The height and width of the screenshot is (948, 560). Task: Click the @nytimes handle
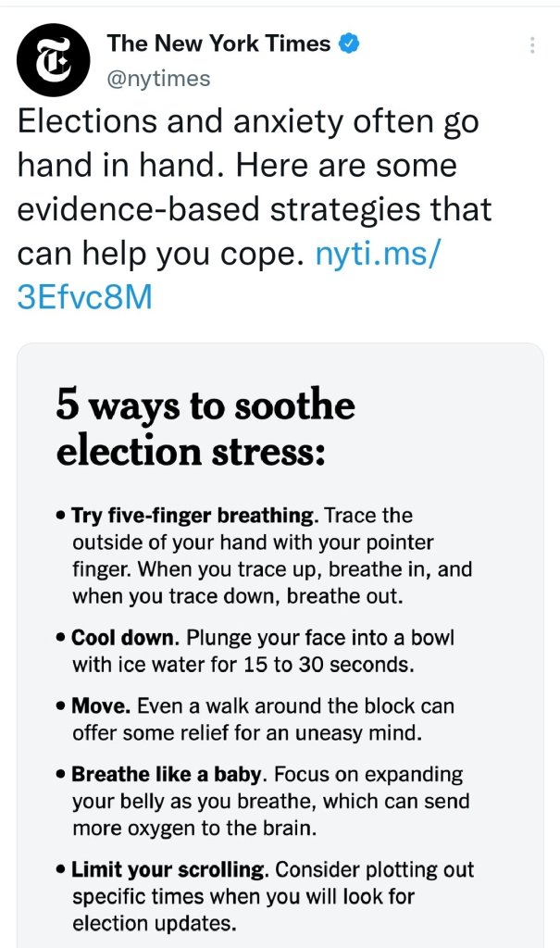pyautogui.click(x=158, y=79)
